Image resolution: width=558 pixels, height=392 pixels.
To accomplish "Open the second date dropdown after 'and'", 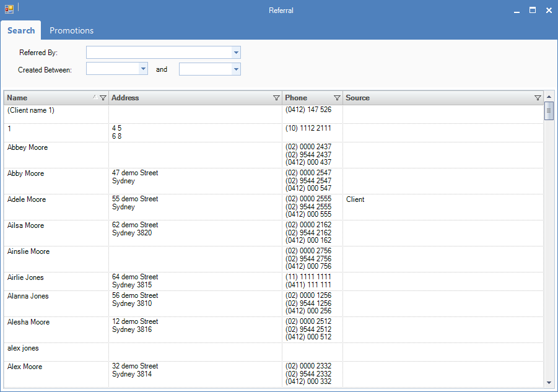I will point(236,69).
